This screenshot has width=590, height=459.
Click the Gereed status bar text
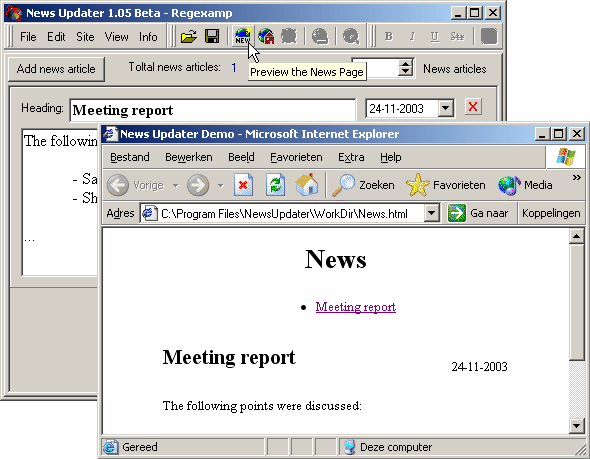click(140, 447)
